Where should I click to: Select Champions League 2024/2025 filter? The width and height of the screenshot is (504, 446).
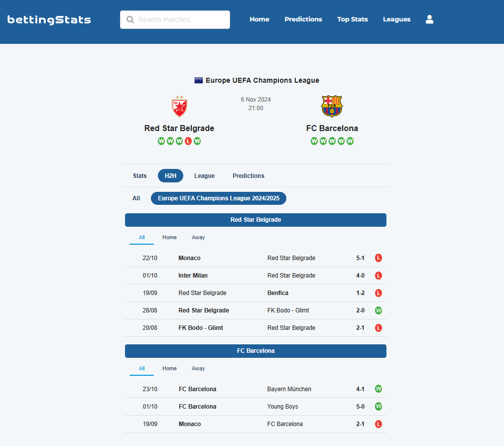(219, 198)
